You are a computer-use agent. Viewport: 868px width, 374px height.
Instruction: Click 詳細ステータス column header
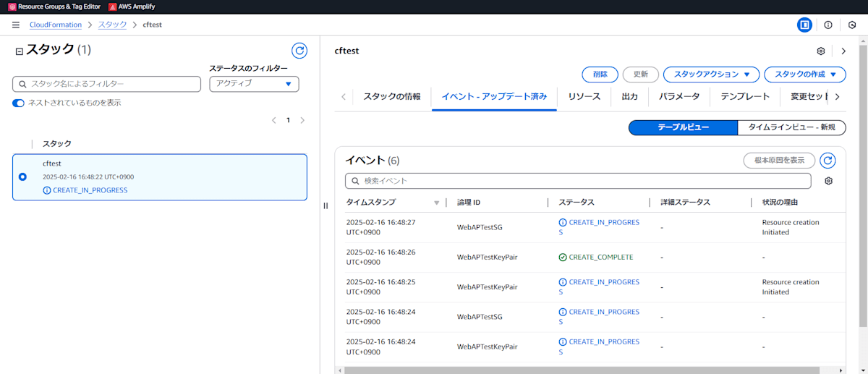coord(685,203)
